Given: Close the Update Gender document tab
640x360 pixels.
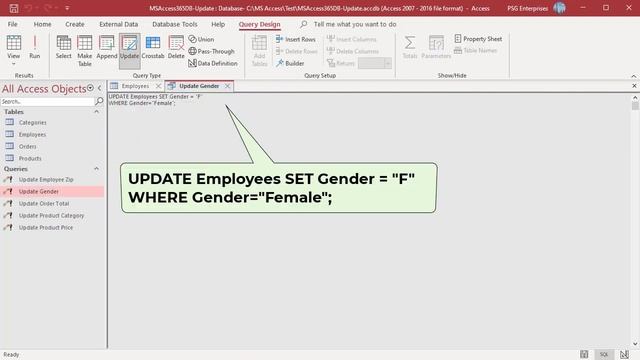Looking at the screenshot, I should pos(227,86).
